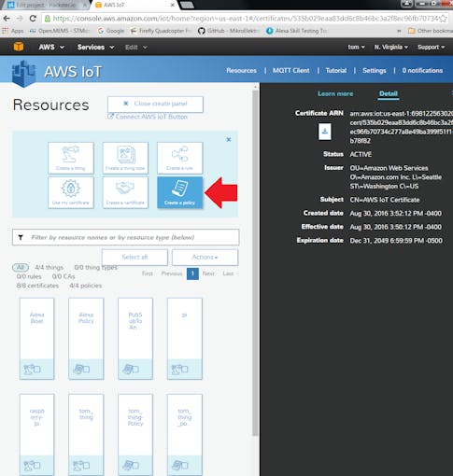Screen dimensions: 453x476
Task: Follow the Connect AWS IoT Button link
Action: tap(148, 117)
